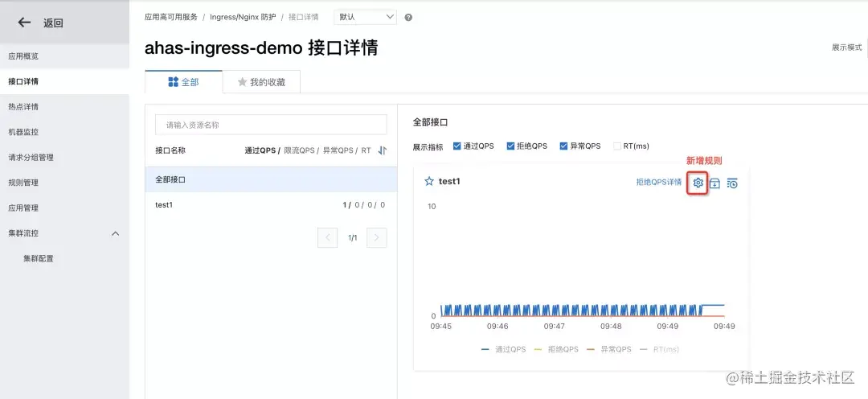Uncheck the 拒绝QPS checkbox
Viewport: 868px width, 399px height.
pos(510,146)
